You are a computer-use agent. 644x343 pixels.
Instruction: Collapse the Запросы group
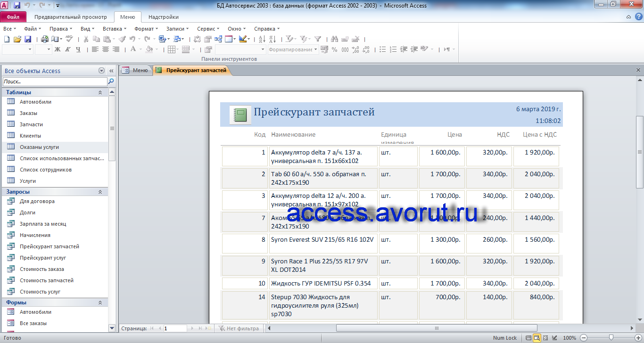click(x=100, y=192)
